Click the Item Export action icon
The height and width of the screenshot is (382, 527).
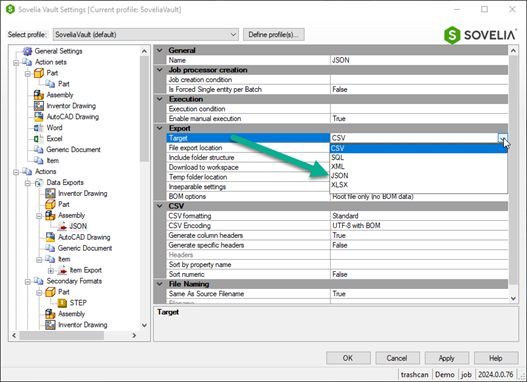[62, 270]
